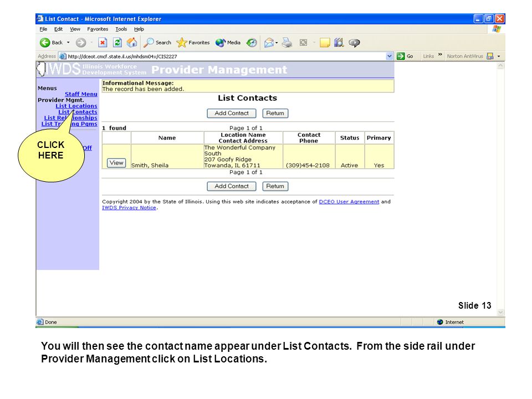Screen dimensions: 532x399
Task: Click the name Smith, Sheila
Action: pos(150,165)
